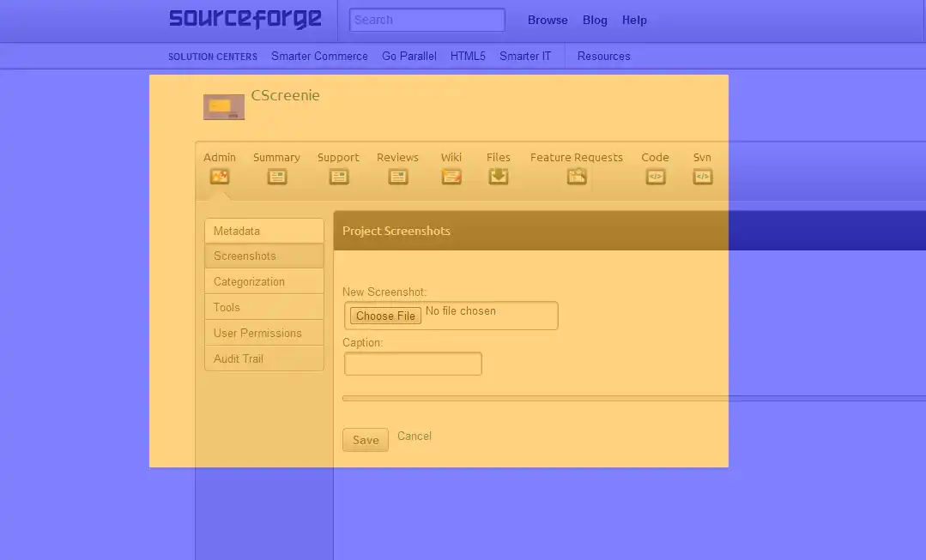Open the HTML5 solution center

pyautogui.click(x=468, y=56)
